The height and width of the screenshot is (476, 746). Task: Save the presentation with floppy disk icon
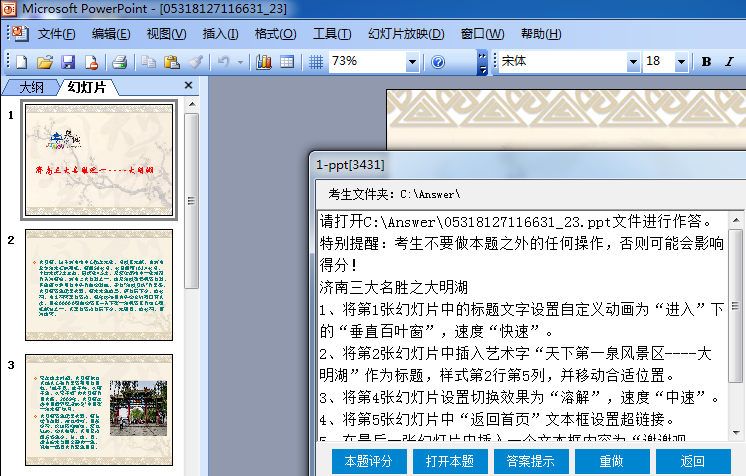pos(67,62)
